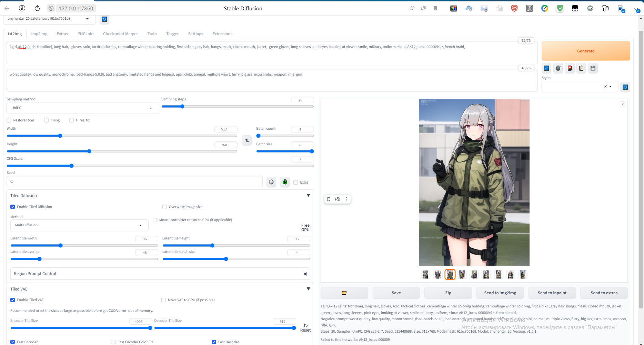
Task: Open output folder with the folder icon
Action: point(344,293)
